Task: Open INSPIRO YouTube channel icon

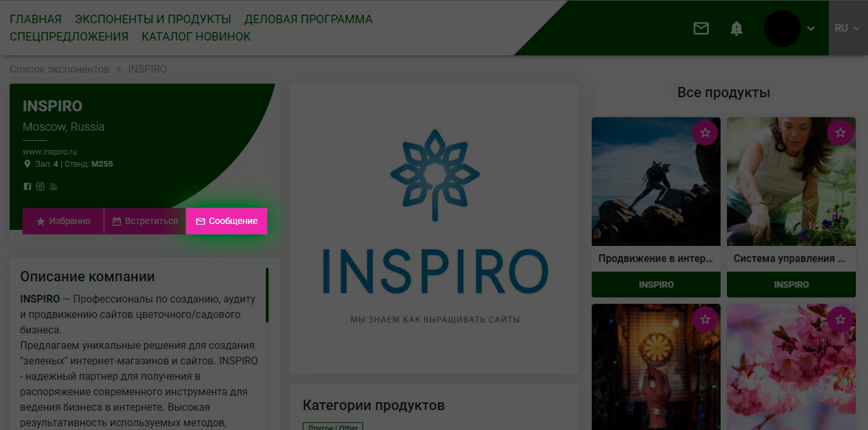Action: pos(53,187)
